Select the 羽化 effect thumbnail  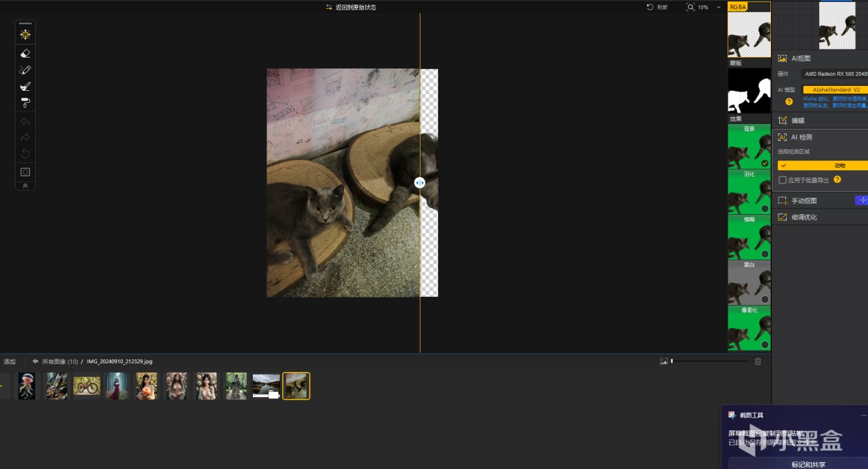point(749,192)
